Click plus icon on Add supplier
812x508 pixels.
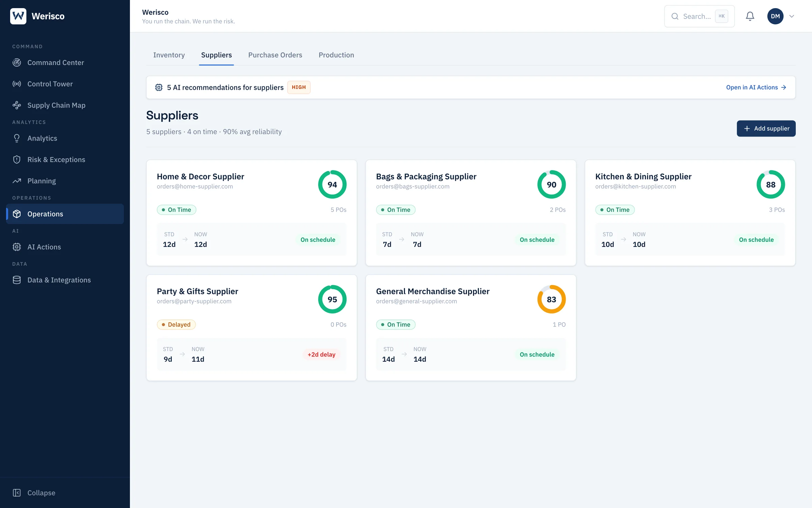747,129
